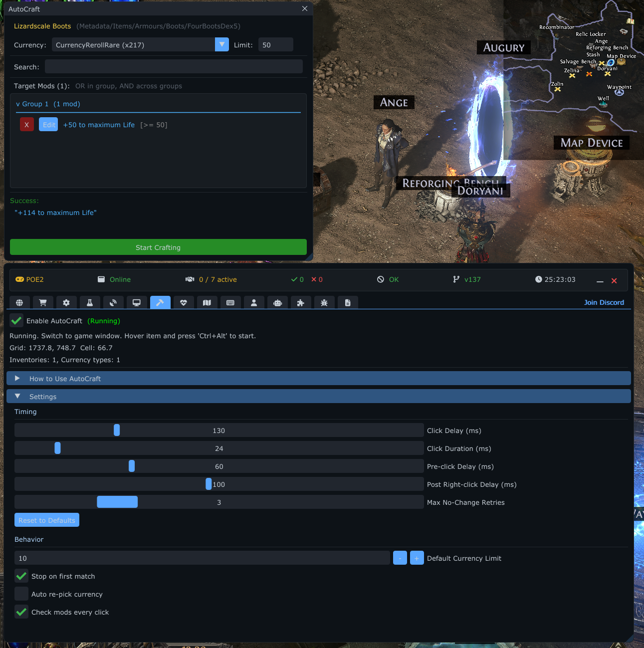Click the red X failure counter icon
The width and height of the screenshot is (644, 648).
click(314, 279)
